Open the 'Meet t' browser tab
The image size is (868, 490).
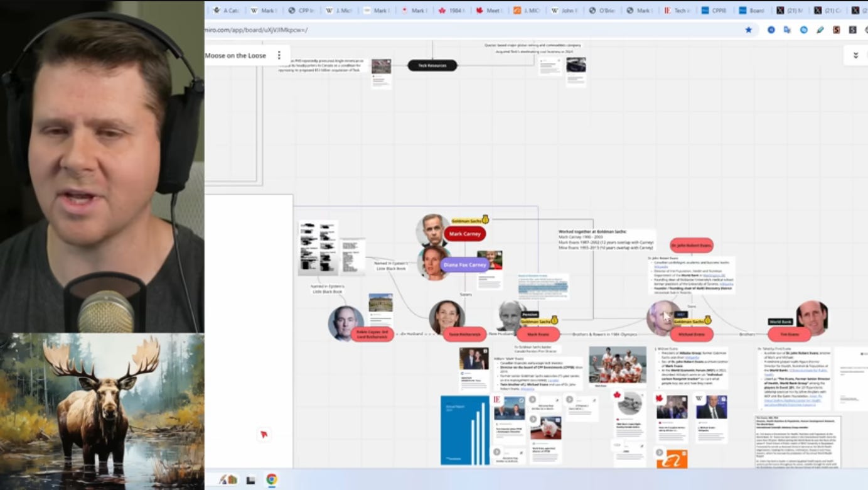pyautogui.click(x=489, y=11)
